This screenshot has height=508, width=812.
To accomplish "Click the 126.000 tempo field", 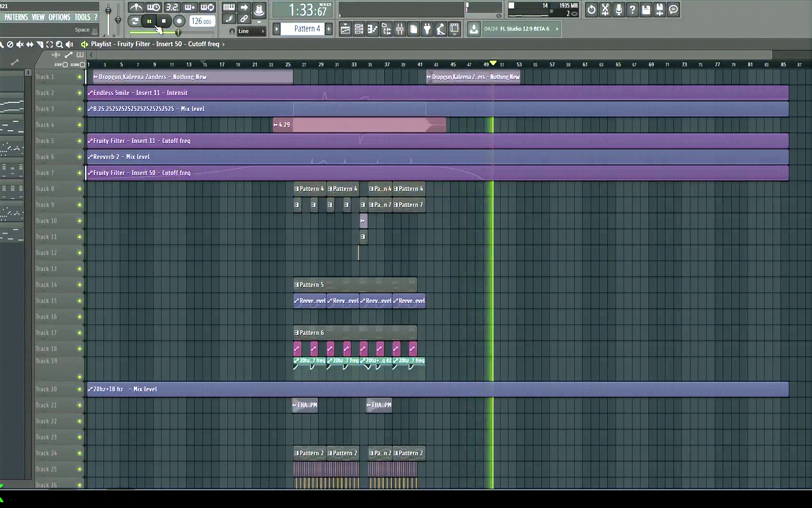I will tap(202, 21).
